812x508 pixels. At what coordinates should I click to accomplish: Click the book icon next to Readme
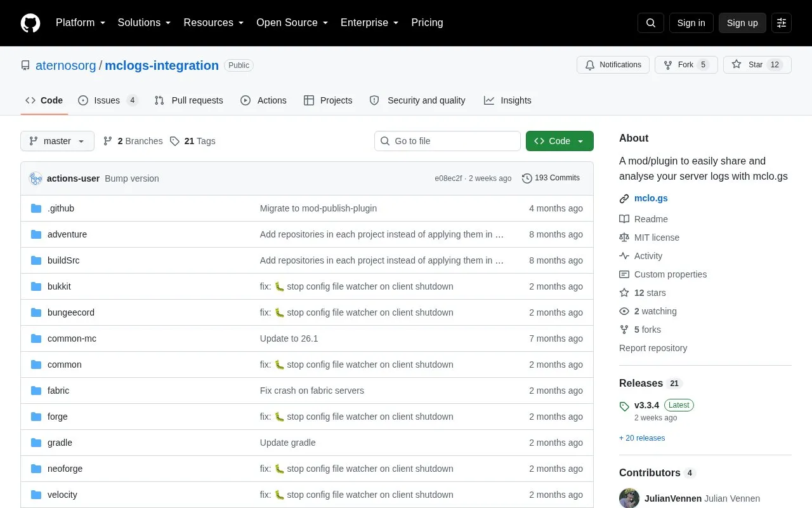624,219
